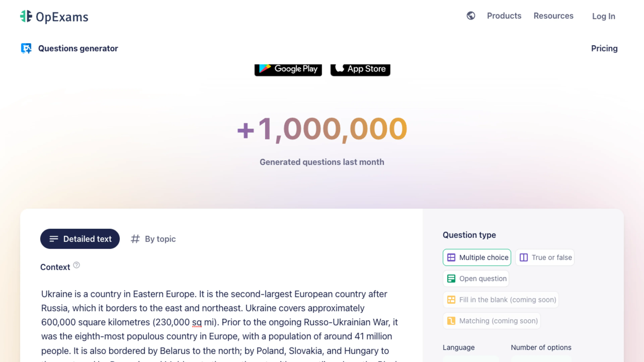Select the Multiple choice question type
This screenshot has height=362, width=644.
[477, 257]
